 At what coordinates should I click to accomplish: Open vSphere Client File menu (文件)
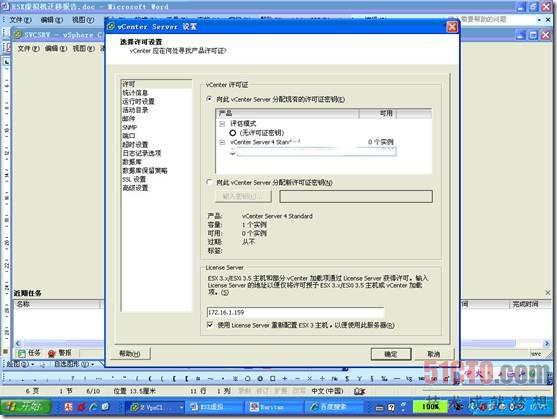tap(28, 48)
